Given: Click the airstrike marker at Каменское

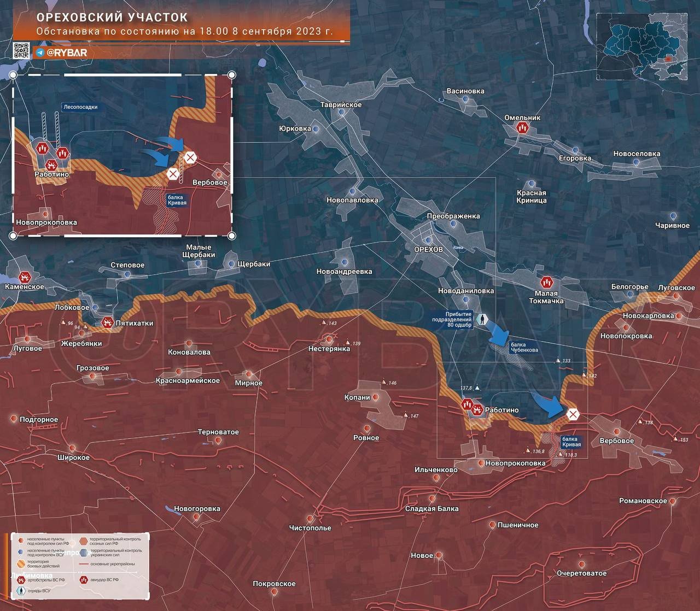Looking at the screenshot, I should pos(25,277).
